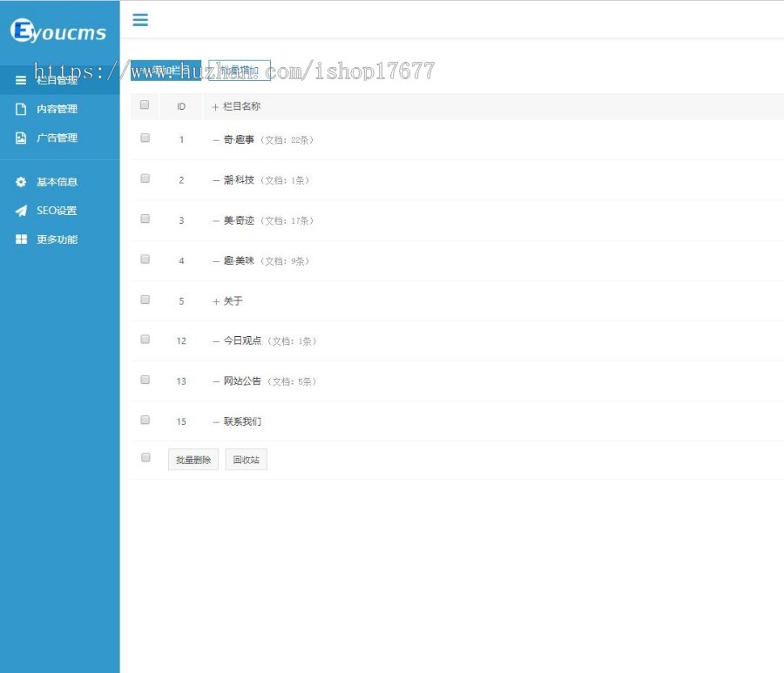Check the checkbox for row 今日观点
The width and height of the screenshot is (784, 673).
click(x=145, y=340)
